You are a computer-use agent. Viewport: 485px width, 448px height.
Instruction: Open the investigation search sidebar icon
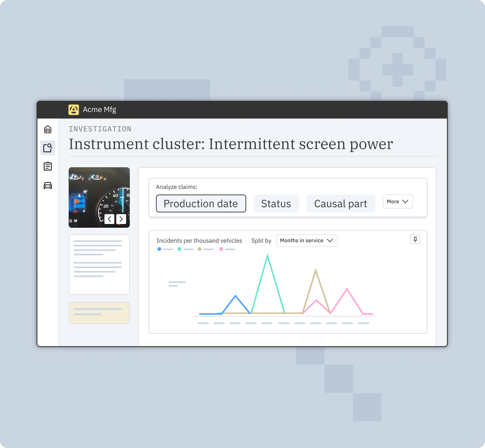[48, 148]
